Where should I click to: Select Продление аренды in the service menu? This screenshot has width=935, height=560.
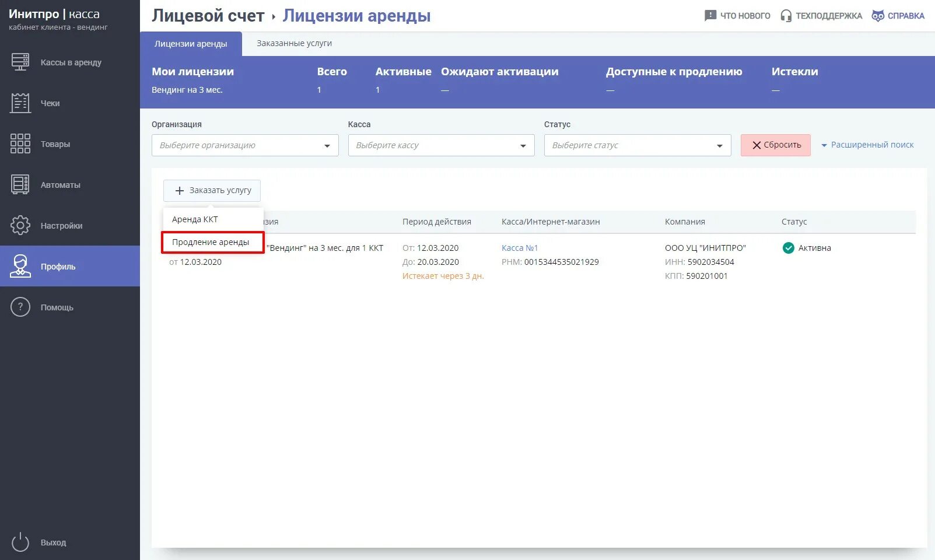(212, 242)
